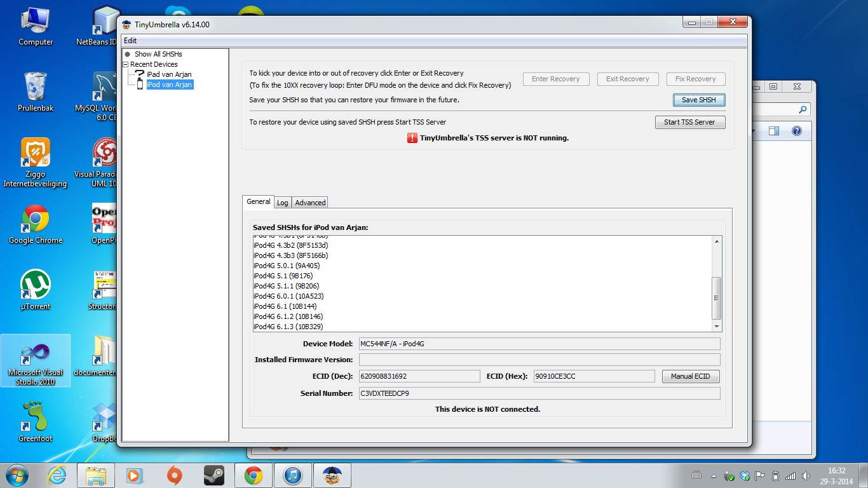Select Show All SHSHs in the tree
The image size is (868, 488).
pos(158,54)
